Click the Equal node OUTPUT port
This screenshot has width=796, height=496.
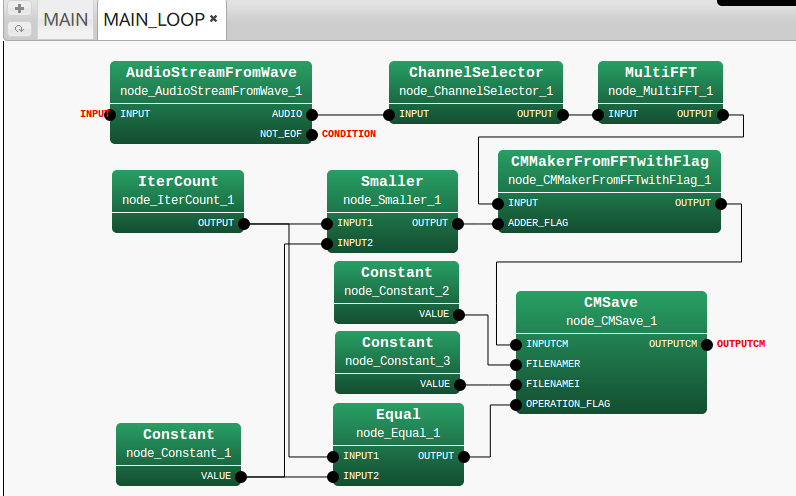(x=464, y=456)
